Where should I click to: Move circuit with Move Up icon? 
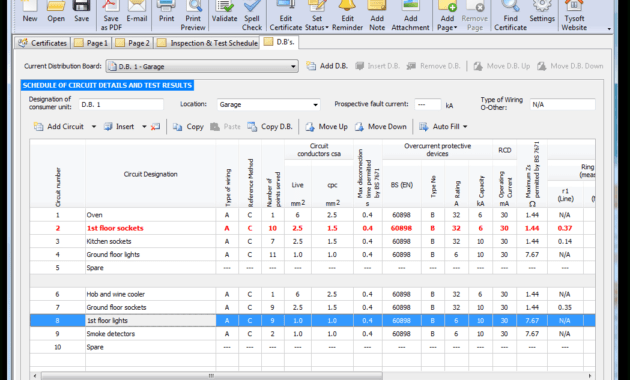tap(326, 127)
